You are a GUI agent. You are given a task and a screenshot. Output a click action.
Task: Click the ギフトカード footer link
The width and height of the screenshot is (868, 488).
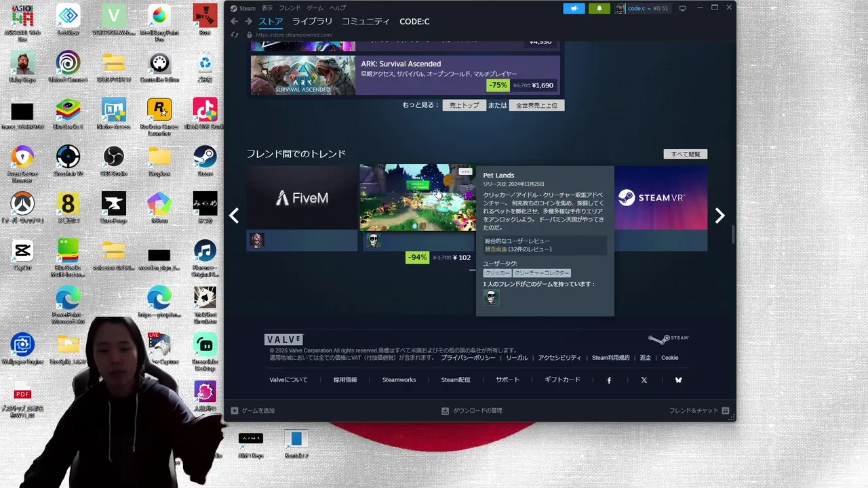(562, 380)
